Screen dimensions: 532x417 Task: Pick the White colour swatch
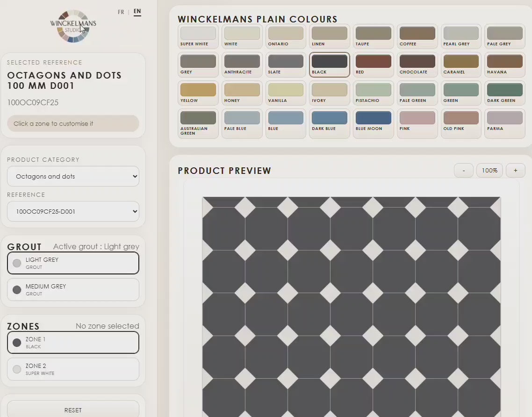pyautogui.click(x=242, y=36)
